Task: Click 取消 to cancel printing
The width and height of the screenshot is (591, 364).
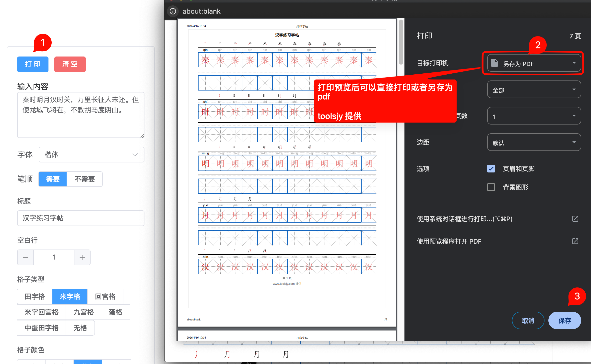Action: click(528, 320)
